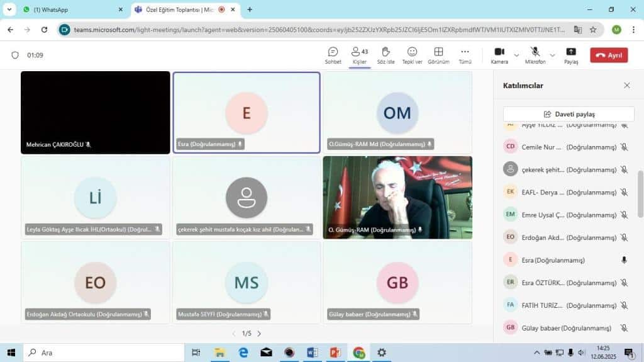Select the Gülay babaer tile
Screen dimensions: 644x362
tap(397, 282)
